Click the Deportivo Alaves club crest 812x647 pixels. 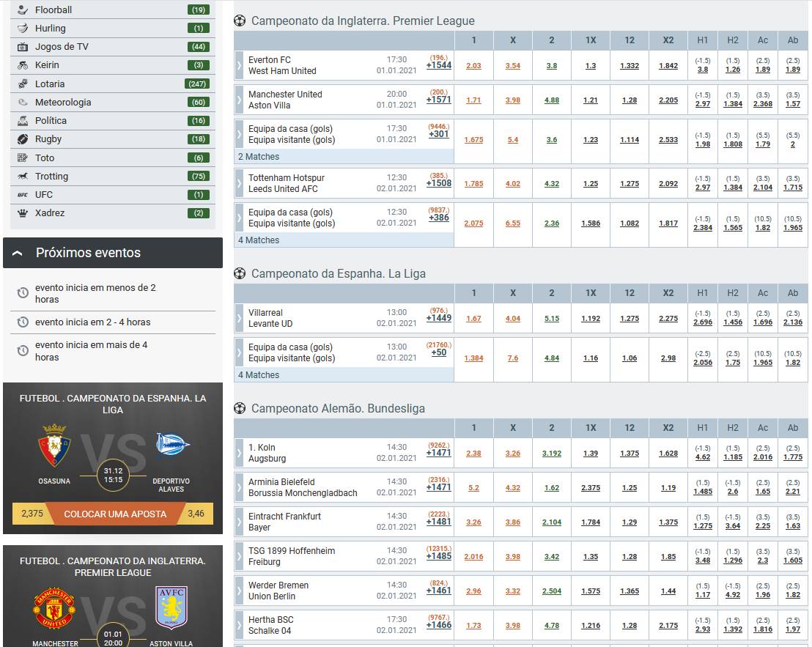coord(172,445)
